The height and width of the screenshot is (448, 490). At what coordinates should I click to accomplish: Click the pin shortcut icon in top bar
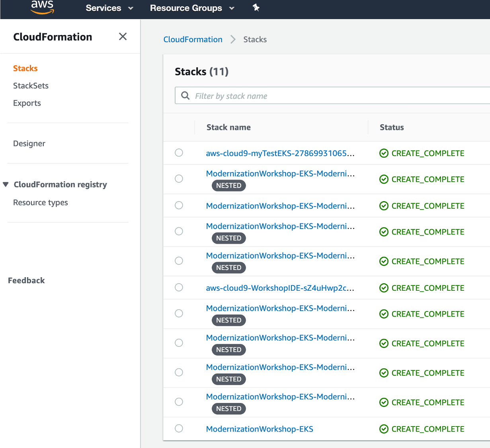(256, 8)
